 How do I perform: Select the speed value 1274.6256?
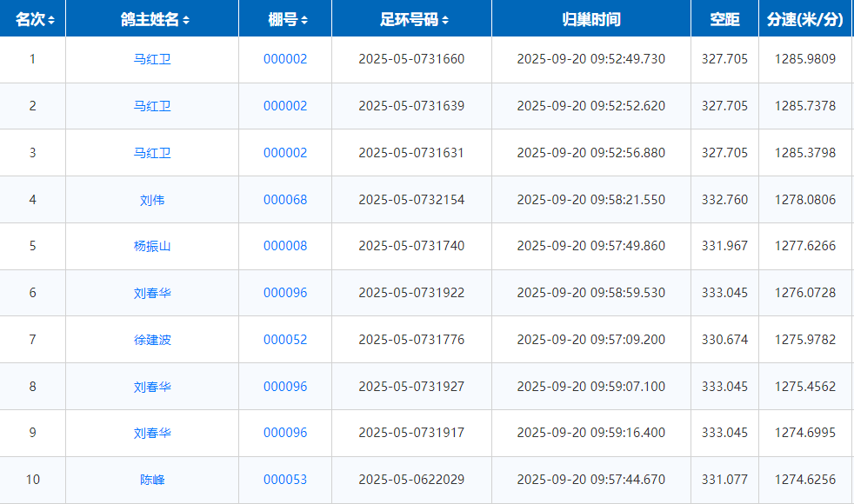[805, 480]
